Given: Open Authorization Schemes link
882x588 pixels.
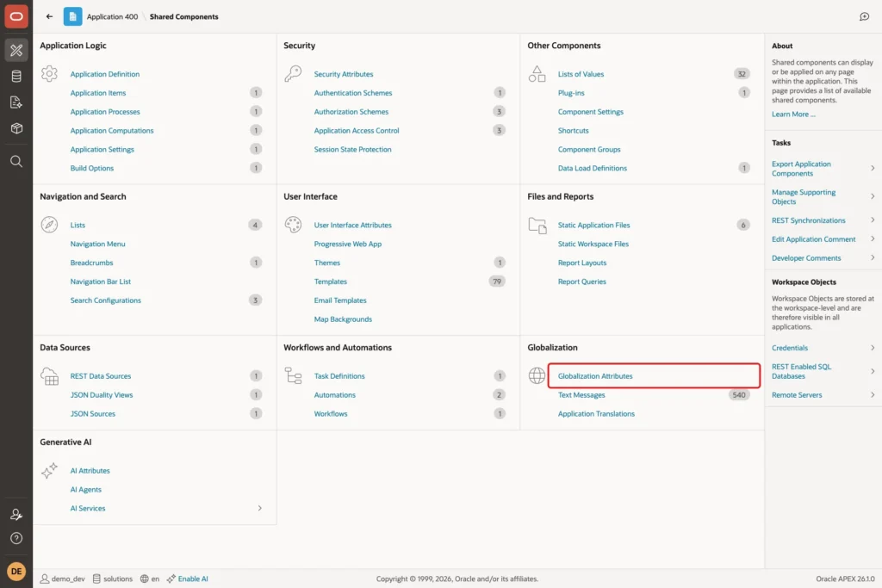Looking at the screenshot, I should coord(351,112).
